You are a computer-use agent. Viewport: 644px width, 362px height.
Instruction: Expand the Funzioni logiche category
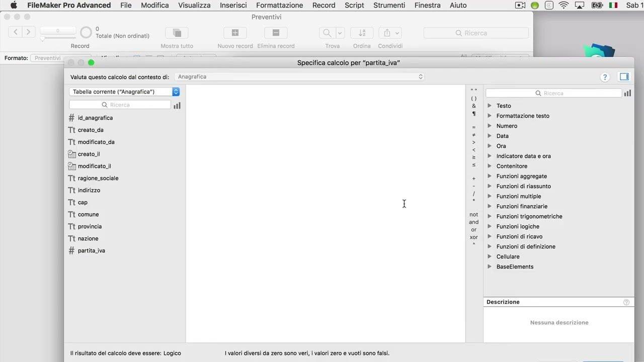click(490, 226)
